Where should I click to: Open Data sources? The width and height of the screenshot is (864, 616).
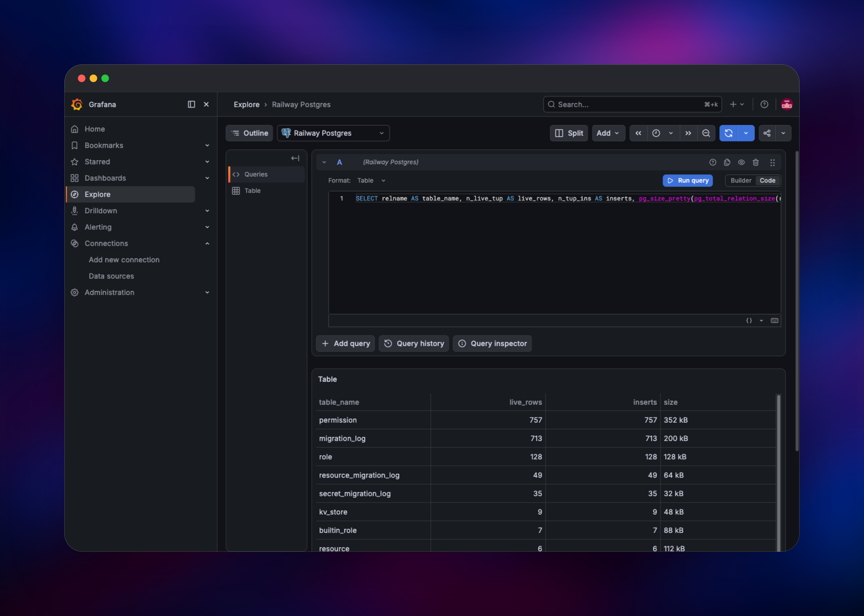pos(111,276)
